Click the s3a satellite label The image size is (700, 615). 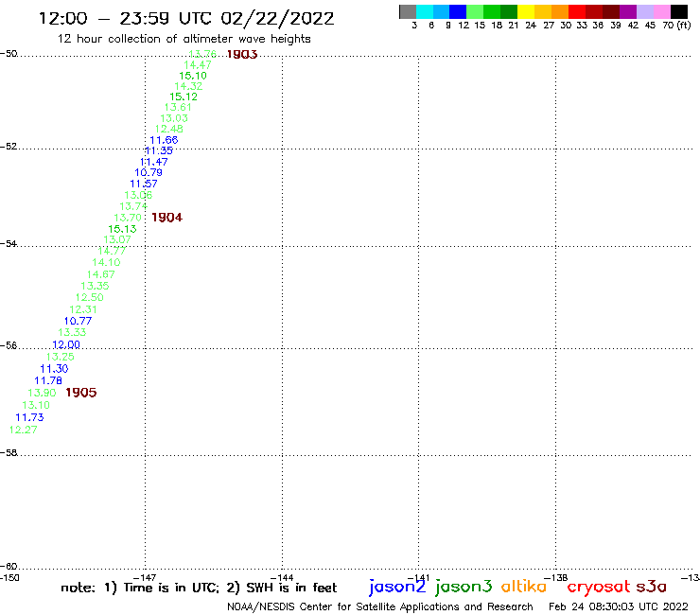pos(652,587)
